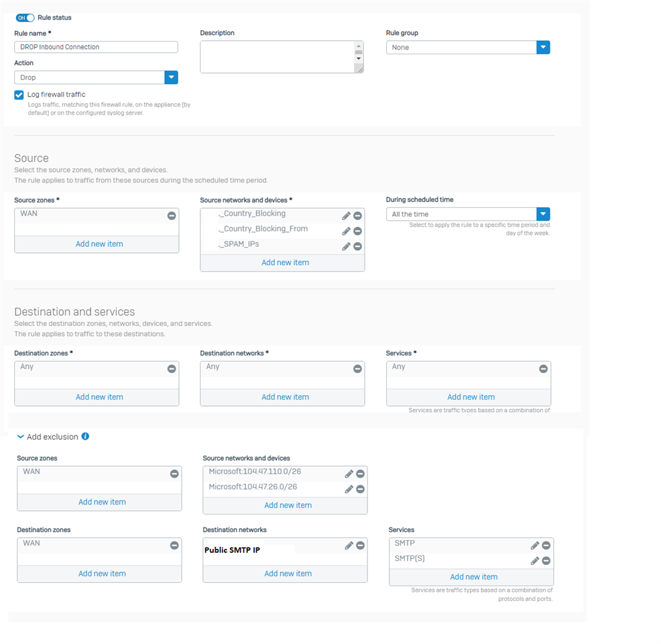Screen dimensions: 661x644
Task: Edit the SMTP service exclusion
Action: pyautogui.click(x=535, y=546)
